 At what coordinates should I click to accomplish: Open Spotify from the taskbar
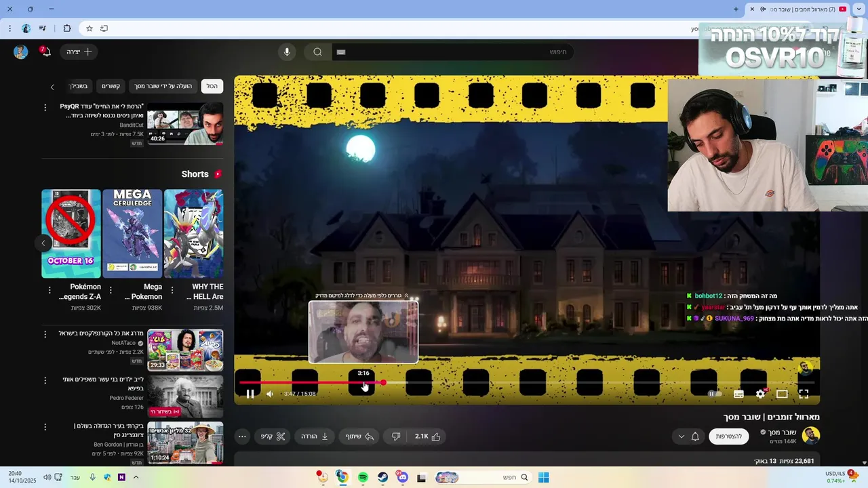(363, 477)
